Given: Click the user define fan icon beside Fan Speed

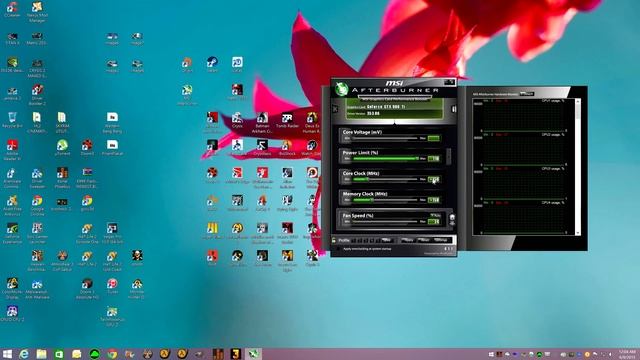Looking at the screenshot, I should (452, 218).
